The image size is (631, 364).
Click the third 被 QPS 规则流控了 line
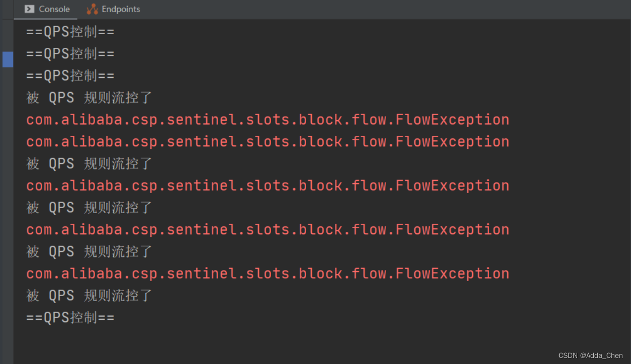coord(89,208)
